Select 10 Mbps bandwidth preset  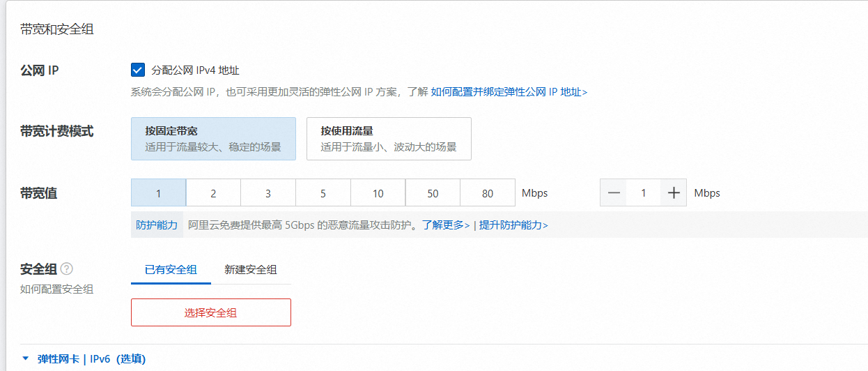[378, 193]
